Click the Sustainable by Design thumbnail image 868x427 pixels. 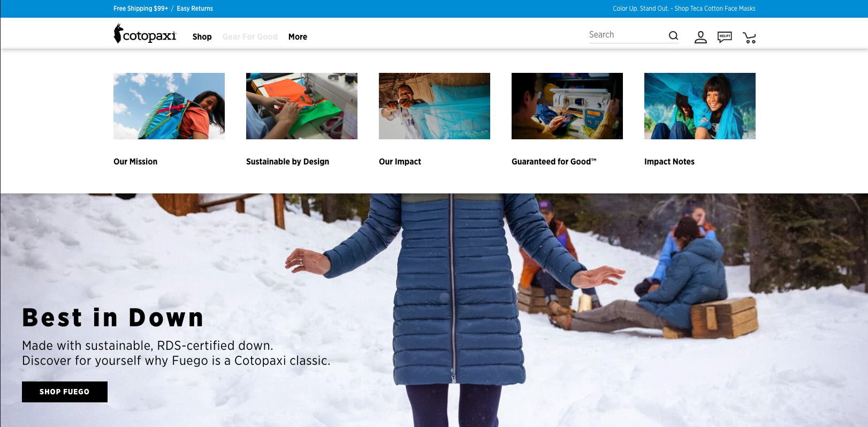pyautogui.click(x=302, y=106)
